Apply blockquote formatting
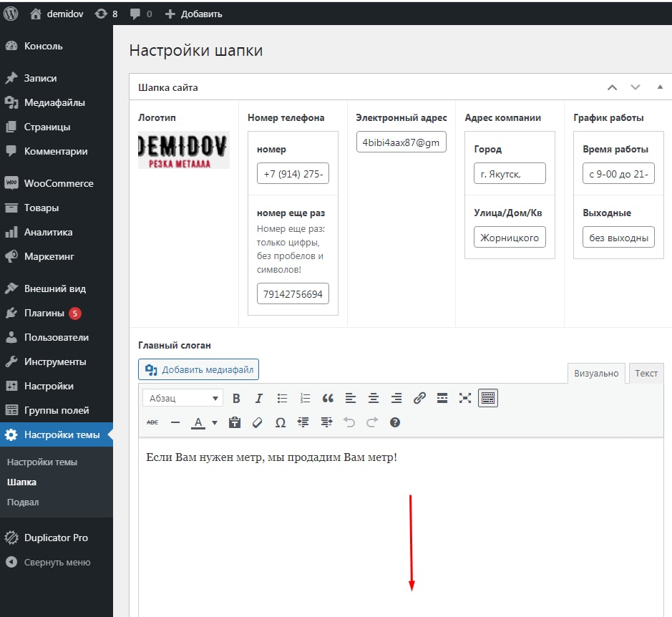This screenshot has height=617, width=672. [328, 398]
